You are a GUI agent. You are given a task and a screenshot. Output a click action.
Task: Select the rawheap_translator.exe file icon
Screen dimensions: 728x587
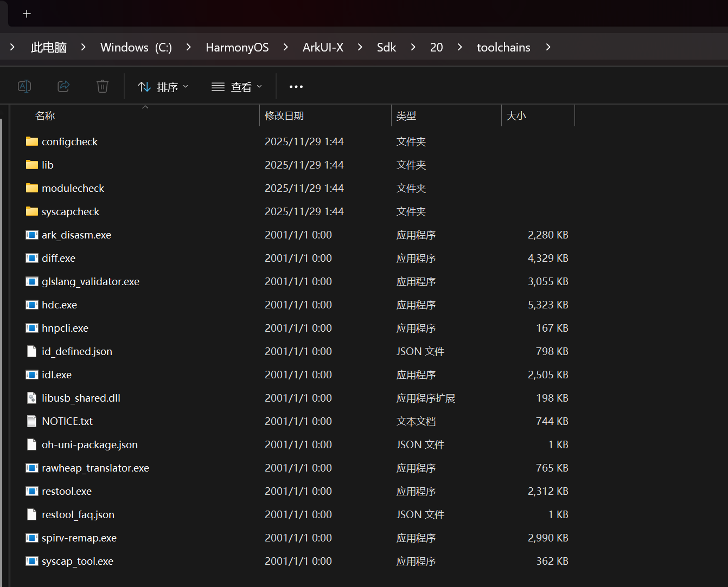(32, 468)
